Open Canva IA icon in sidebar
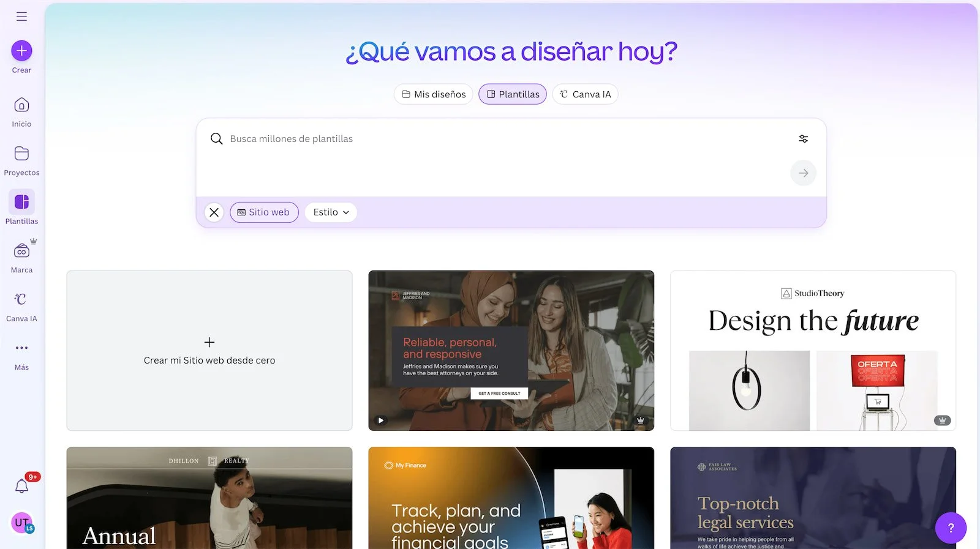 click(21, 299)
